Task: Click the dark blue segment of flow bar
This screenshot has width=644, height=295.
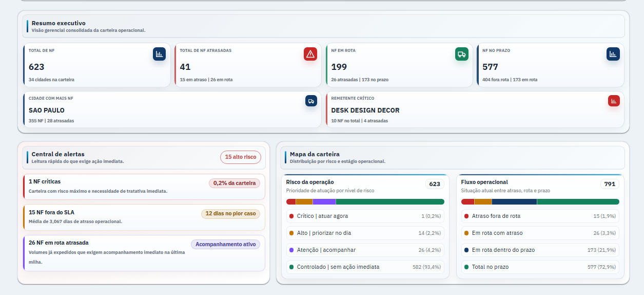Action: [514, 202]
